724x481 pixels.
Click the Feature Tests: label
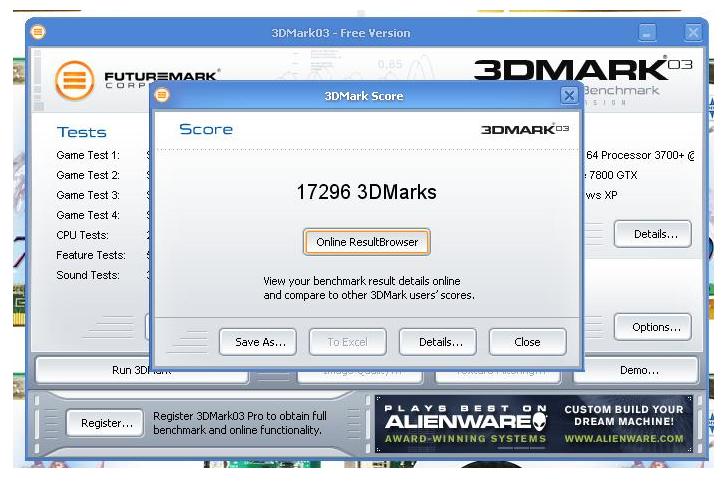[90, 255]
